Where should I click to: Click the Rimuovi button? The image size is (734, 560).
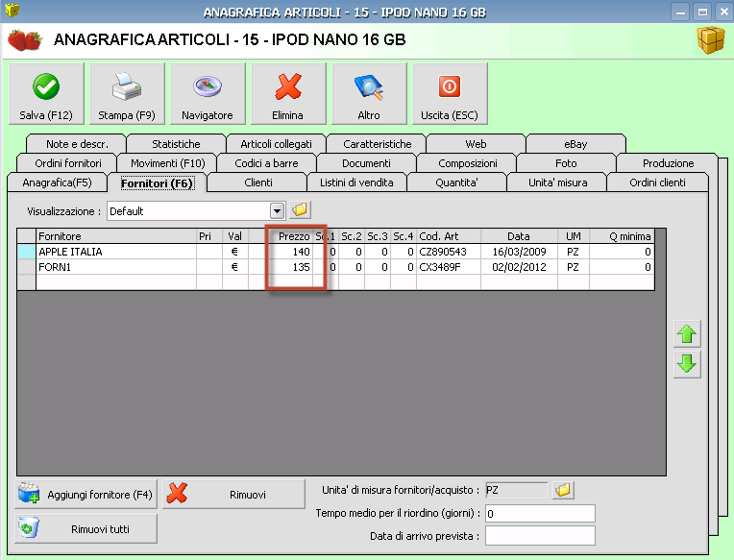click(x=233, y=495)
